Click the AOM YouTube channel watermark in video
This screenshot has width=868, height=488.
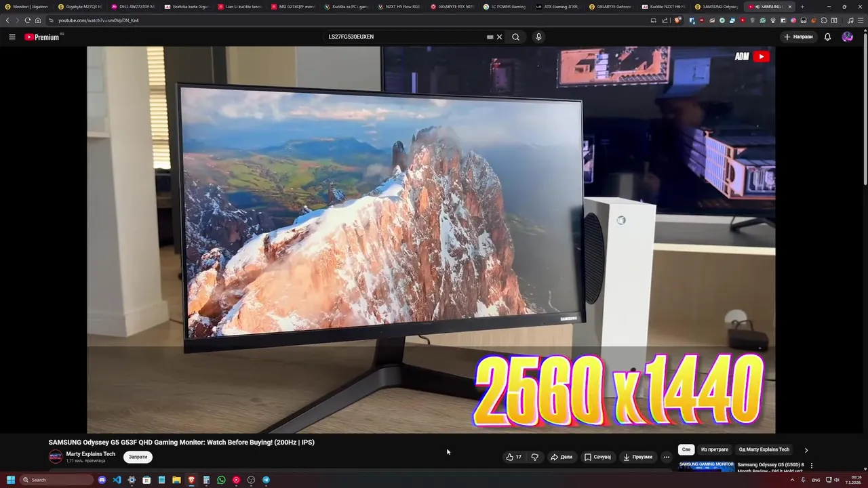752,57
